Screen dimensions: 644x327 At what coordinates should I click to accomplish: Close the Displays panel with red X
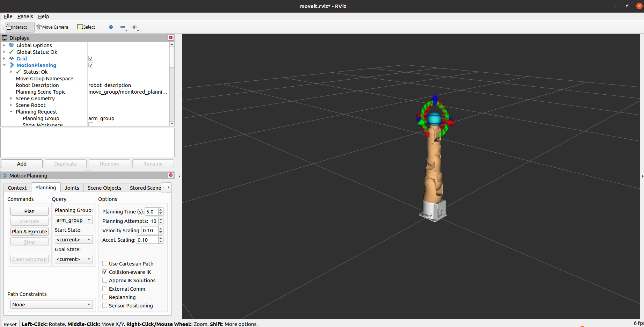point(171,37)
